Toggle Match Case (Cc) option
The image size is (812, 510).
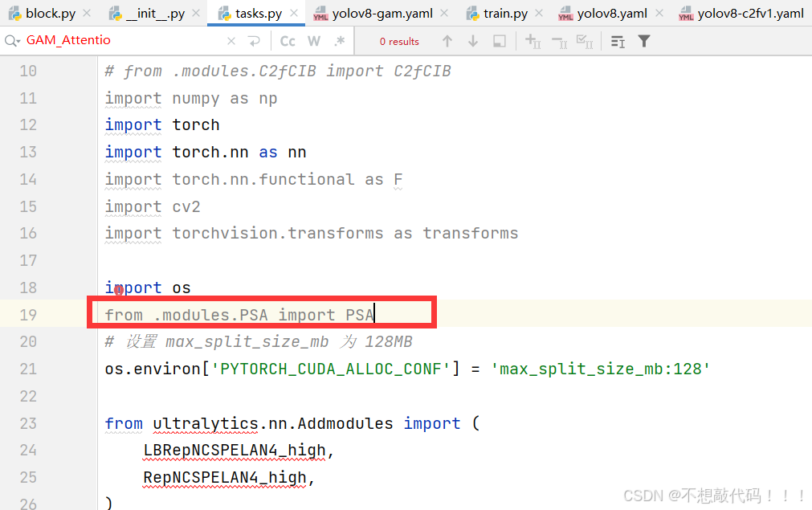click(x=288, y=41)
